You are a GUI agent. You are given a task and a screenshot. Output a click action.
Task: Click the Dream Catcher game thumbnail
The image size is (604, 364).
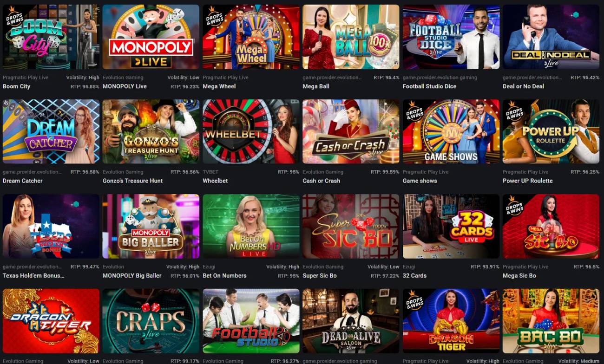click(51, 131)
